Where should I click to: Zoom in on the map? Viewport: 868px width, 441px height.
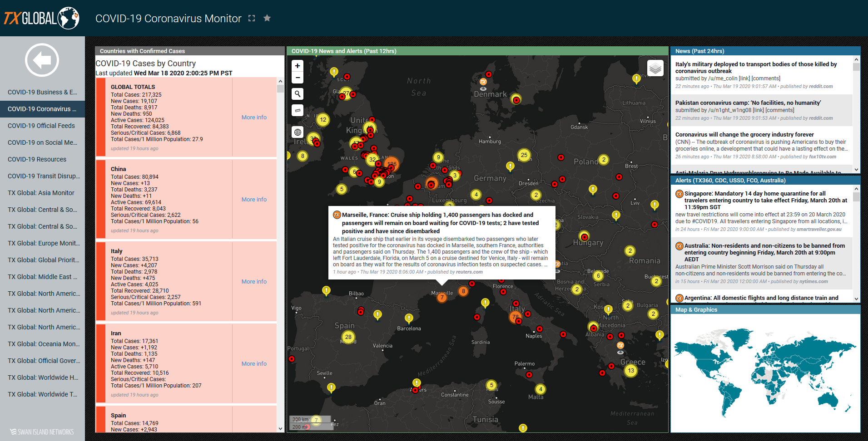pyautogui.click(x=298, y=66)
